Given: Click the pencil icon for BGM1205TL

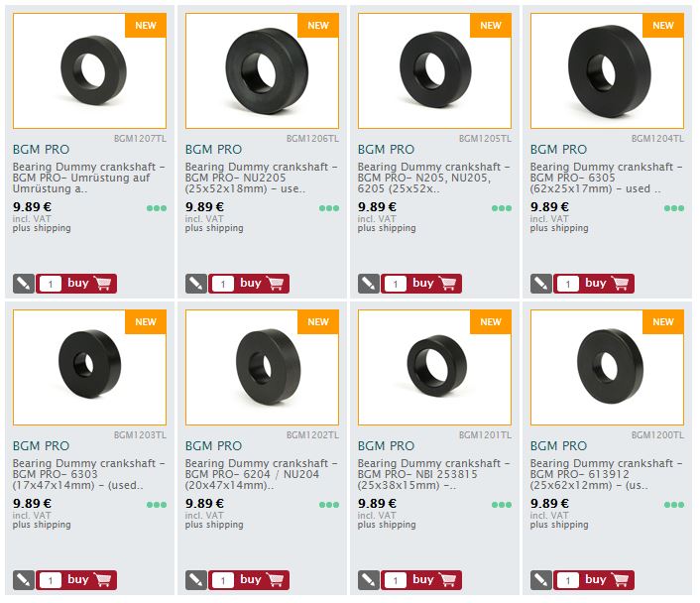Looking at the screenshot, I should pos(369,284).
